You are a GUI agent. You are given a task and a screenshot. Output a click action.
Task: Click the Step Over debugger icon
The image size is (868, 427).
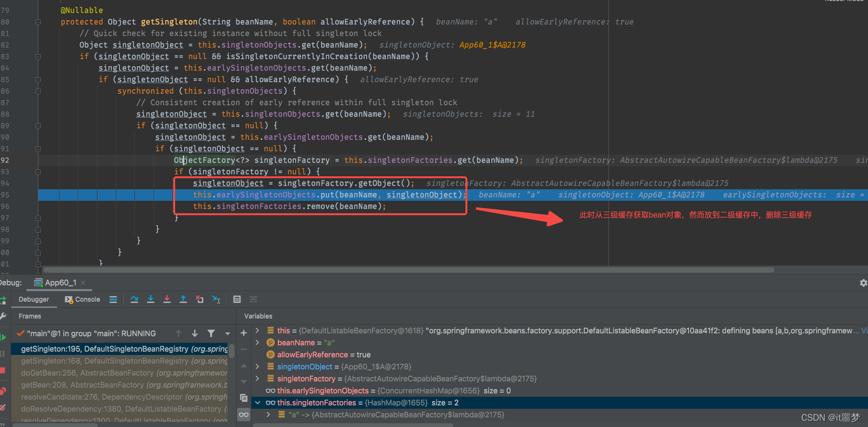[x=134, y=299]
